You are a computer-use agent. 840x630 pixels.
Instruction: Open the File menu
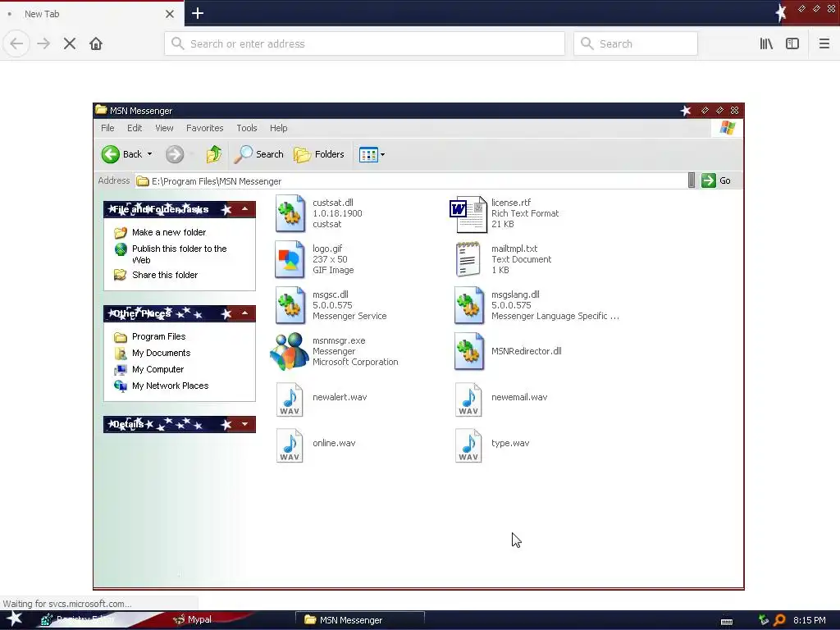tap(107, 128)
